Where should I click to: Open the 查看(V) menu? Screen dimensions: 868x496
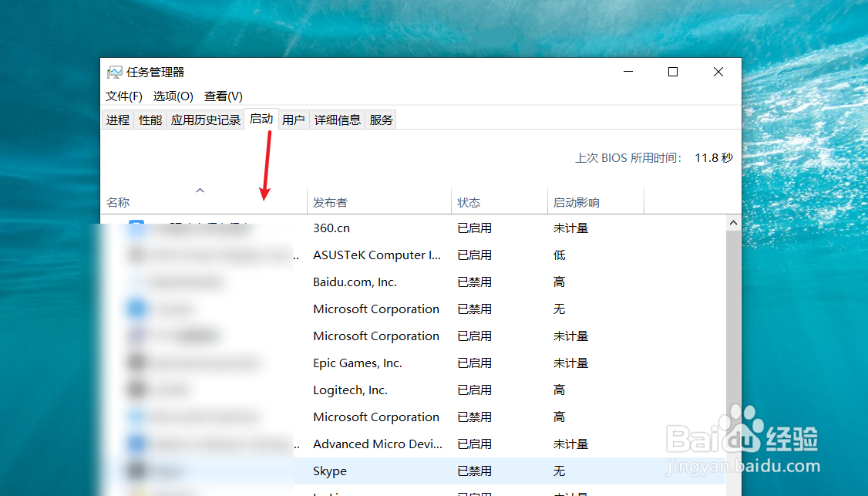tap(223, 96)
